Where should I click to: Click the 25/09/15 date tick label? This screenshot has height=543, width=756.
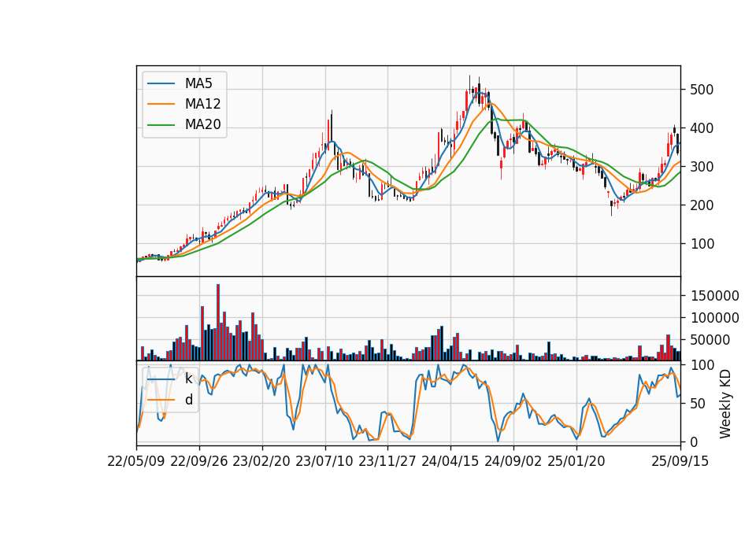[680, 461]
